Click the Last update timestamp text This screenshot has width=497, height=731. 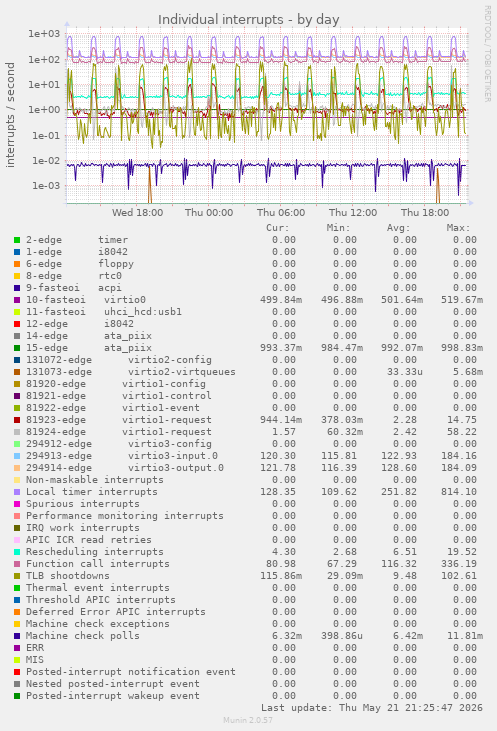tap(372, 708)
